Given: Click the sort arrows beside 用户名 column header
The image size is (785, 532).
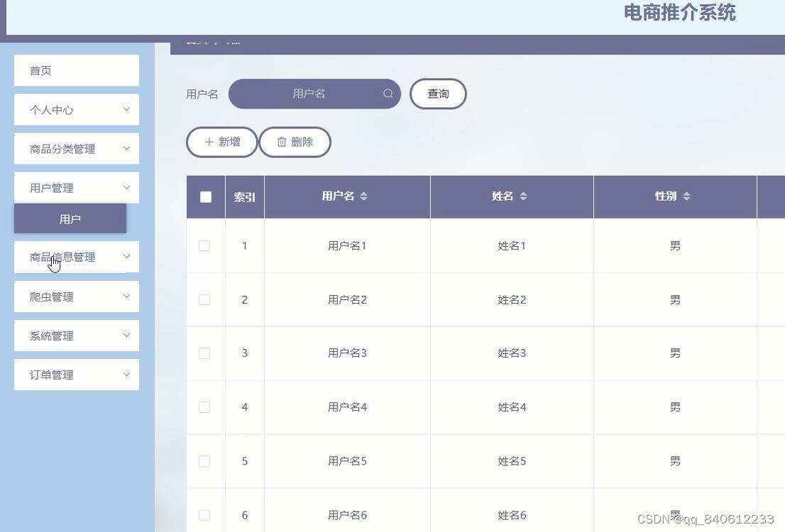Looking at the screenshot, I should pos(364,196).
